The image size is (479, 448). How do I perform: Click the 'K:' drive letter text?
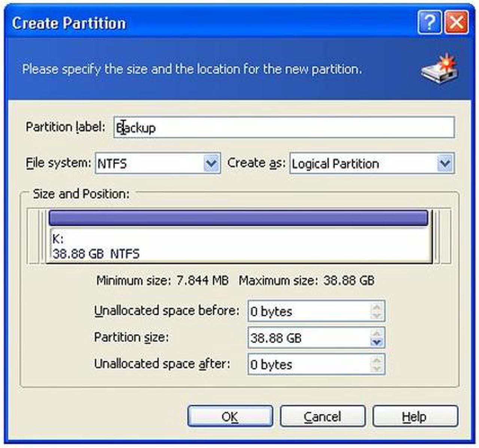(x=58, y=239)
